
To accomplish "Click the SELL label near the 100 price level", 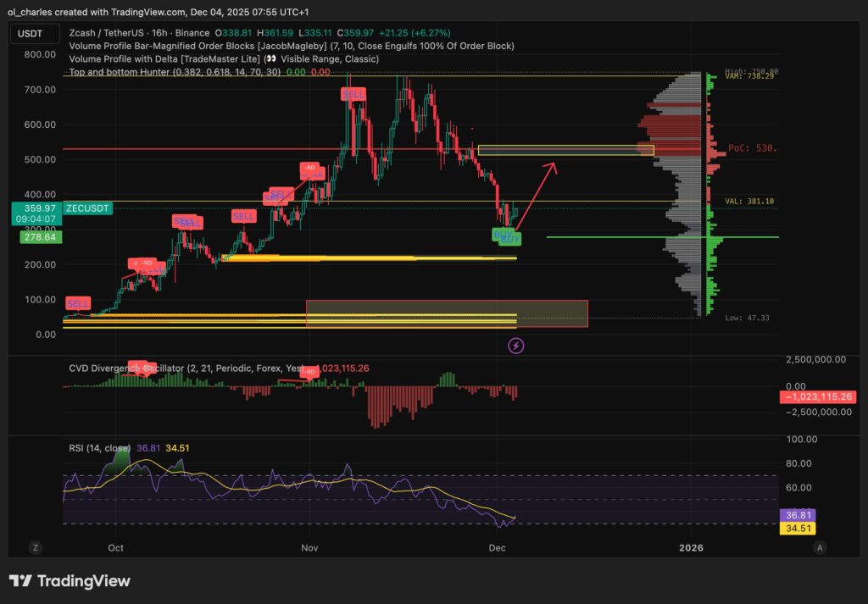I will coord(77,302).
